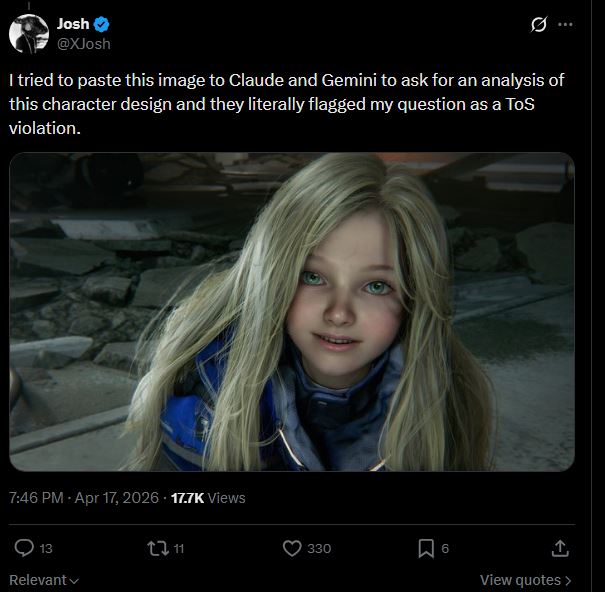
Task: Open the @XJosh handle link
Action: pos(83,43)
